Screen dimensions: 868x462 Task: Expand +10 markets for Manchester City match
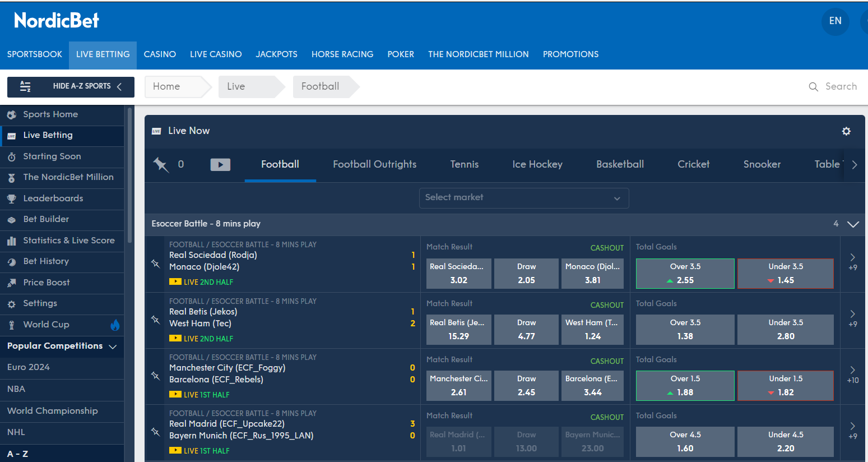[x=852, y=375]
